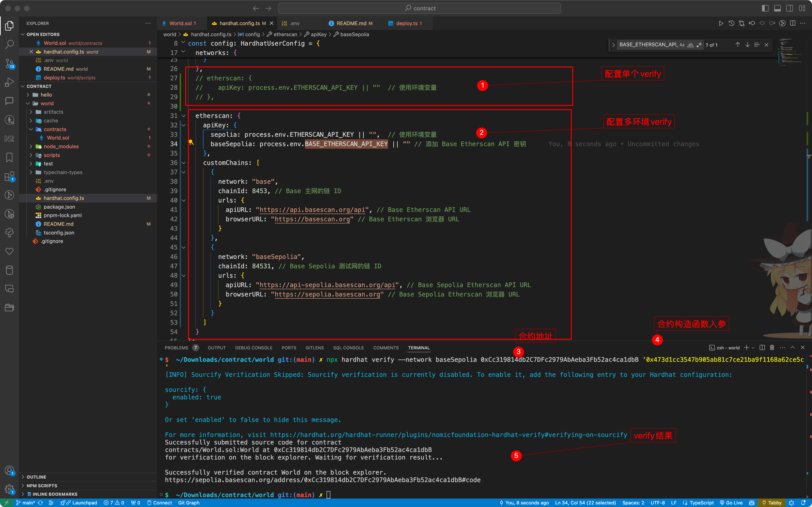Toggle bottom panel layout button
Image resolution: width=812 pixels, height=507 pixels.
(777, 8)
